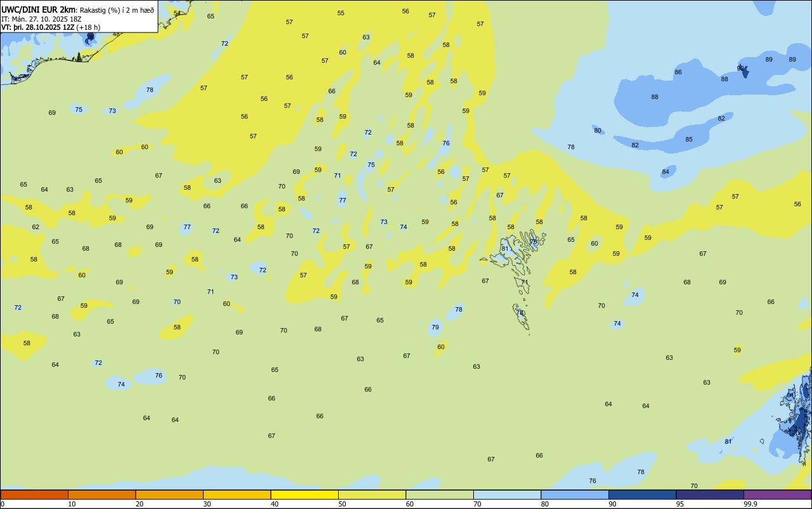Viewport: 812px width, 509px height.
Task: Click the light blue 70–80 legend segment
Action: [x=507, y=494]
